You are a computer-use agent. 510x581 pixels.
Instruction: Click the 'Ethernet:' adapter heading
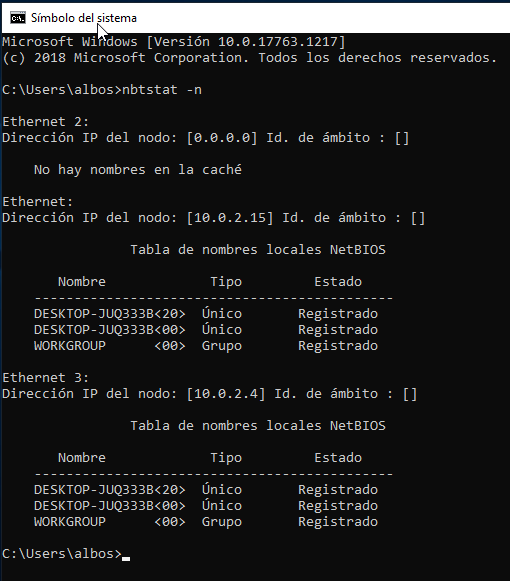tap(37, 202)
